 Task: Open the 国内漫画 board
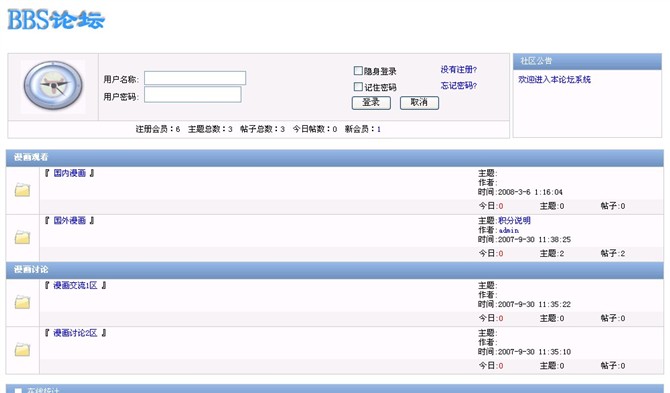(70, 173)
